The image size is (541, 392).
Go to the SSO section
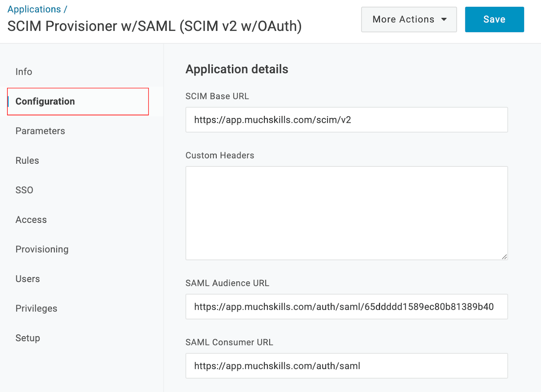(24, 190)
